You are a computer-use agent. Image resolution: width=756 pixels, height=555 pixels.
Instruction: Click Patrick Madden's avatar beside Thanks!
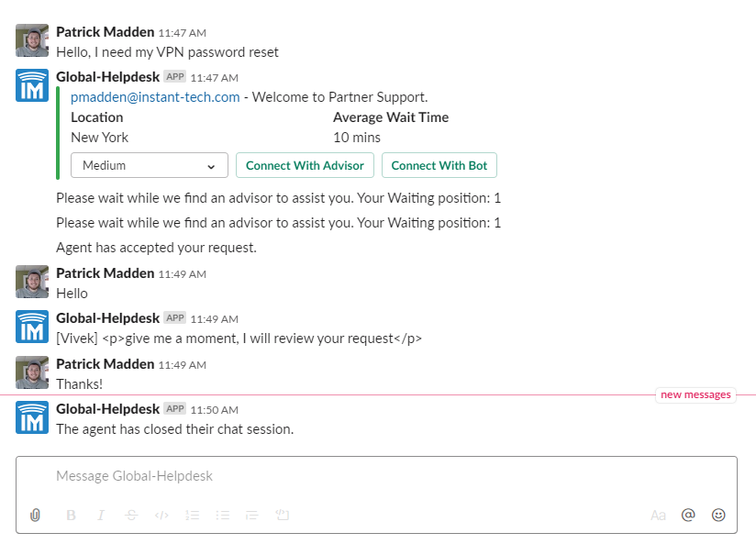pos(32,372)
